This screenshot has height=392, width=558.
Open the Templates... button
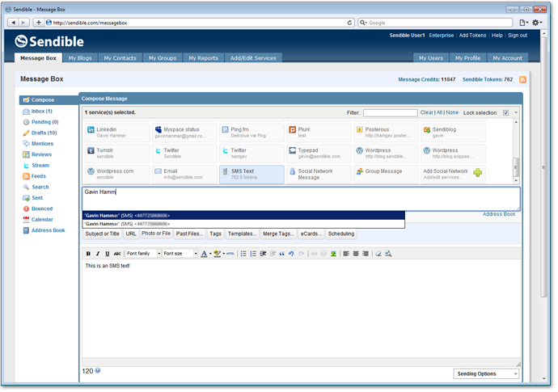[x=243, y=234]
